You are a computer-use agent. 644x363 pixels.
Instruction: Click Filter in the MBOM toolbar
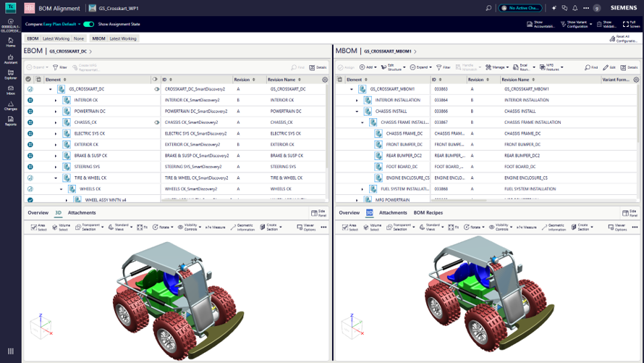pyautogui.click(x=444, y=67)
